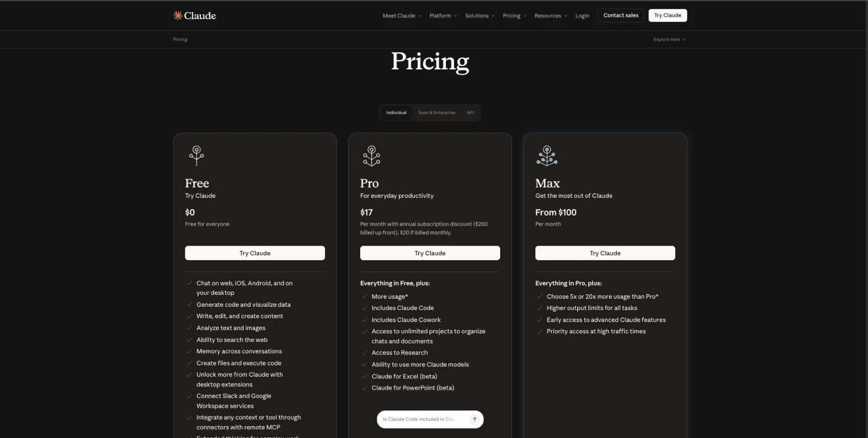Screen dimensions: 868x438
Task: Switch to the Team & Enterprise tab
Action: click(436, 113)
